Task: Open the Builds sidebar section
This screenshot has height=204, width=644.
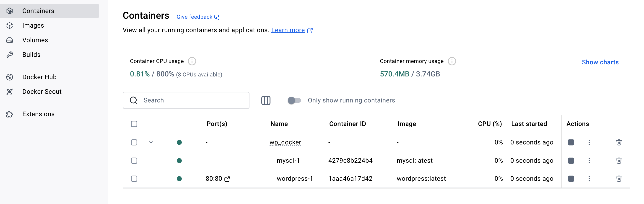Action: (x=49, y=55)
